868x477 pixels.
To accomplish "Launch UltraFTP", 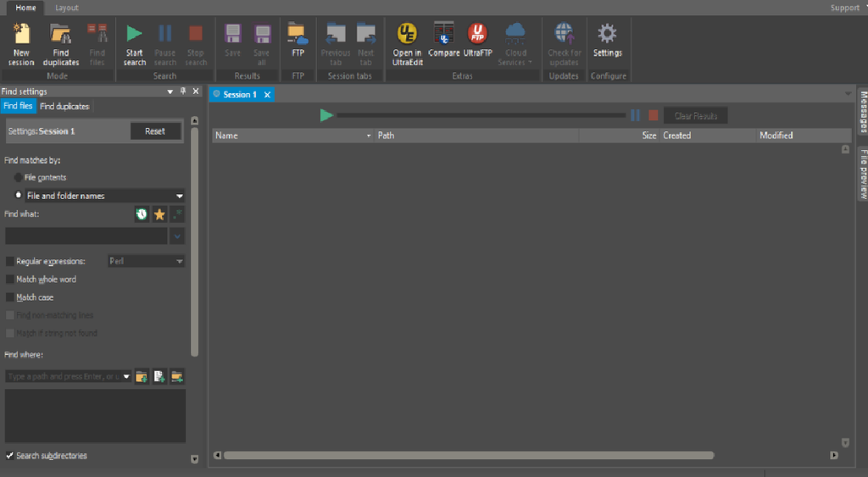I will click(x=477, y=40).
